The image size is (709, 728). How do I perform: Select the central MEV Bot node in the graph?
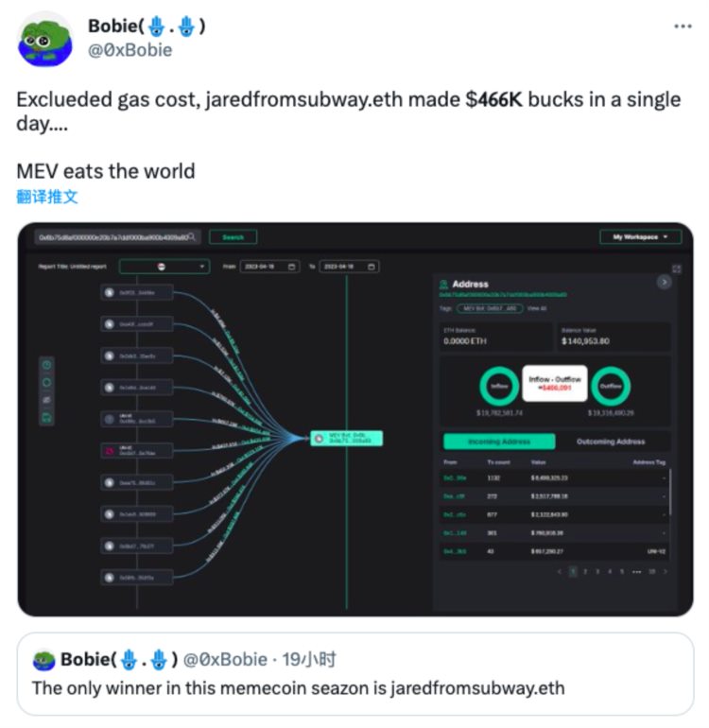[347, 438]
